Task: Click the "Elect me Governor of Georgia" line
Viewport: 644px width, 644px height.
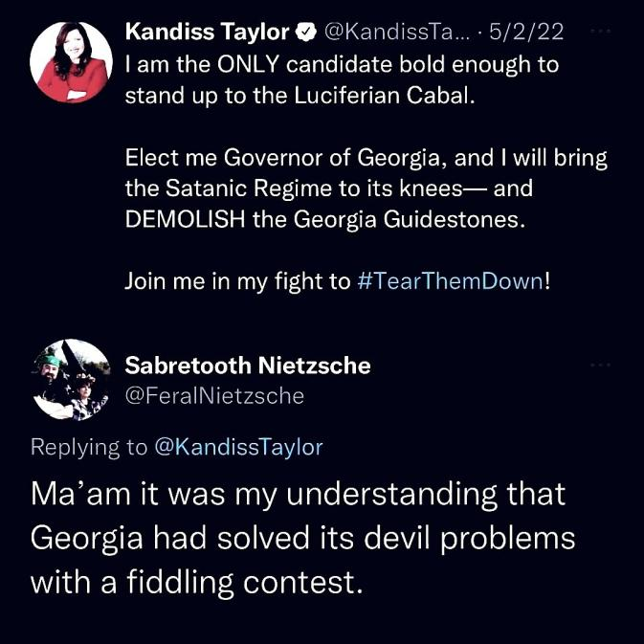Action: 366,158
